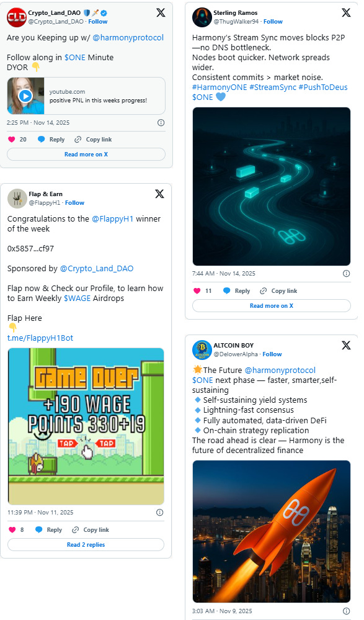Open the orange rocket image
This screenshot has height=620, width=364.
coord(272,531)
